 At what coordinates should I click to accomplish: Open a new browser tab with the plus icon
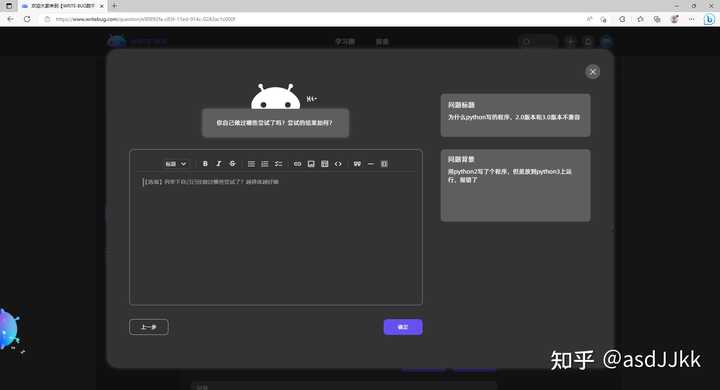click(114, 6)
